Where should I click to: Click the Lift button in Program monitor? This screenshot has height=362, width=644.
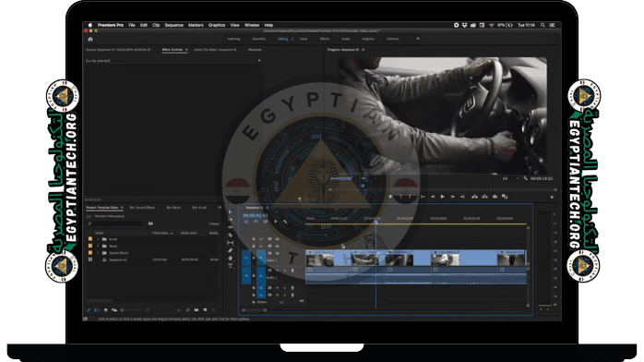pyautogui.click(x=474, y=197)
